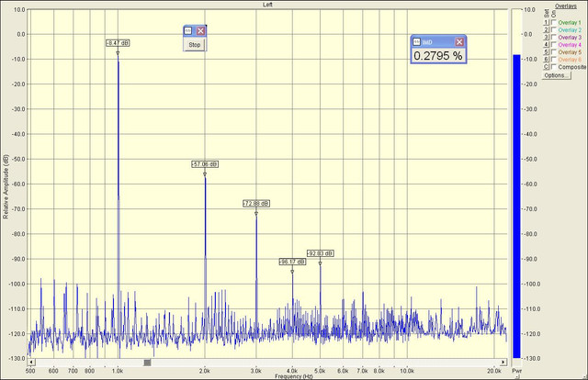Image resolution: width=588 pixels, height=380 pixels.
Task: Click the Pwr label under the meter
Action: click(x=516, y=371)
